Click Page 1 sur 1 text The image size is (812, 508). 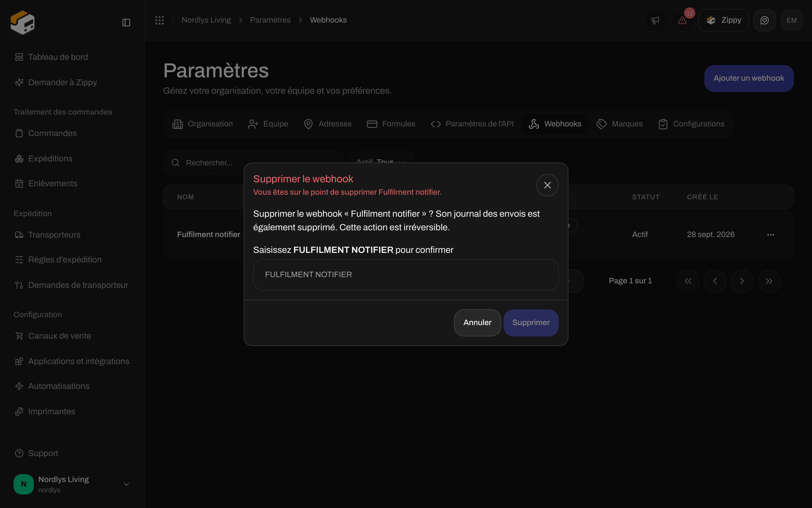(630, 281)
